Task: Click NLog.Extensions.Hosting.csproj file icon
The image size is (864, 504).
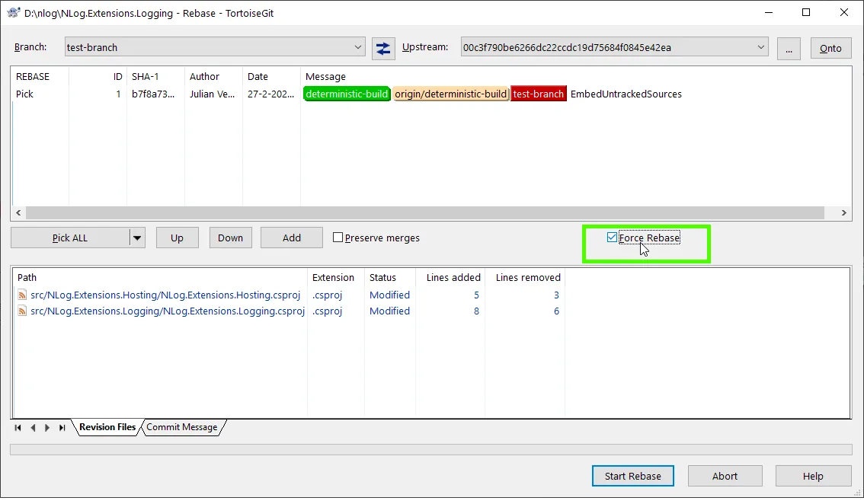Action: pos(22,295)
